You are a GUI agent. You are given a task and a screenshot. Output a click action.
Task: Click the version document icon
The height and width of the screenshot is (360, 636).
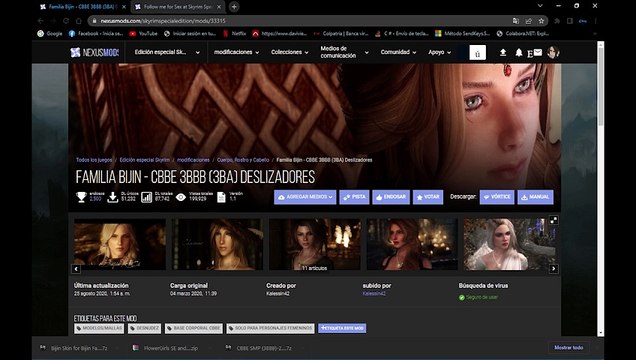(x=221, y=197)
